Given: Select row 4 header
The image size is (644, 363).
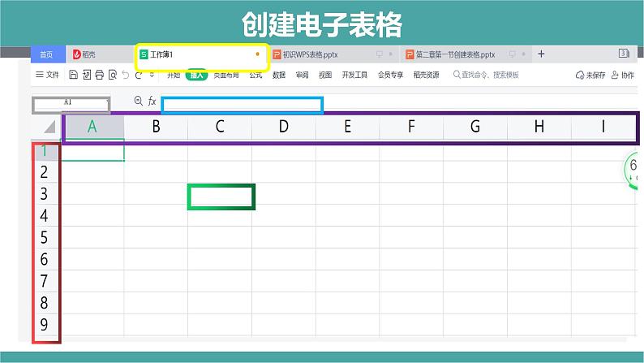Looking at the screenshot, I should tap(45, 215).
